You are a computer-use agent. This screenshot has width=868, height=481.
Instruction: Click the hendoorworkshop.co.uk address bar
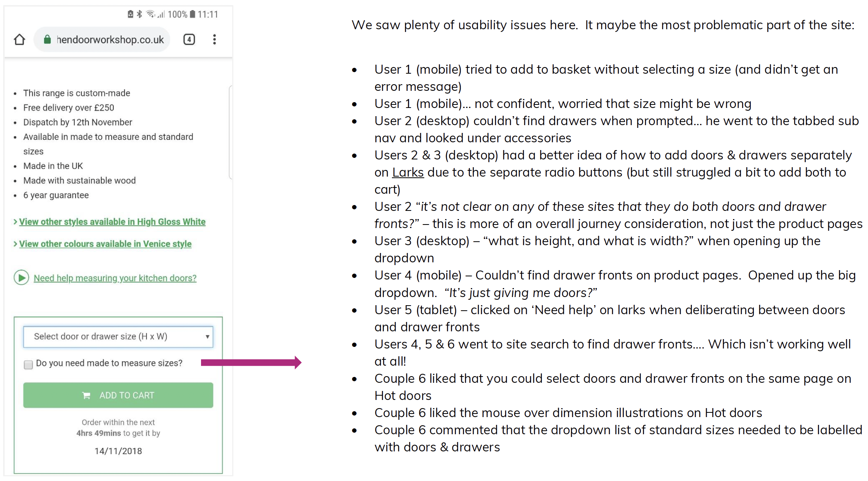click(110, 39)
